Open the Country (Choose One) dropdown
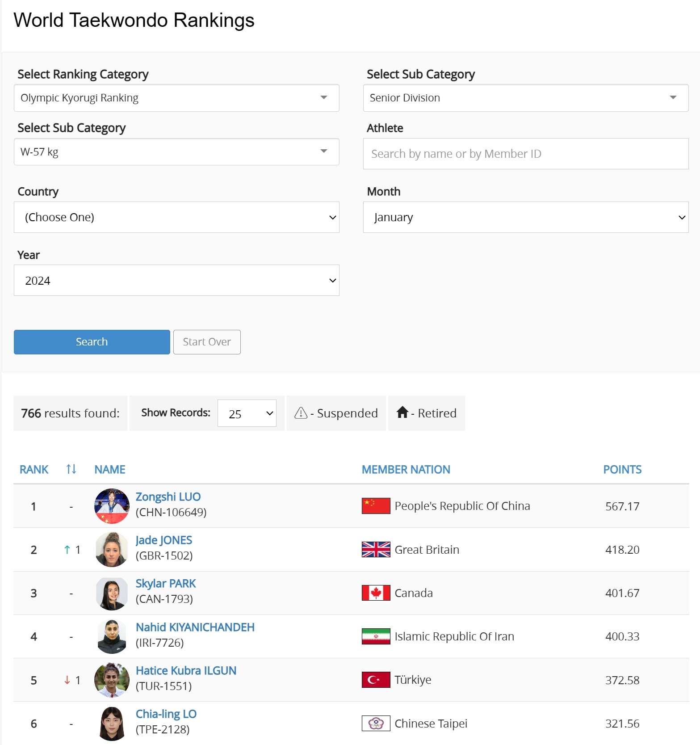Screen dimensions: 700x745 (x=176, y=217)
